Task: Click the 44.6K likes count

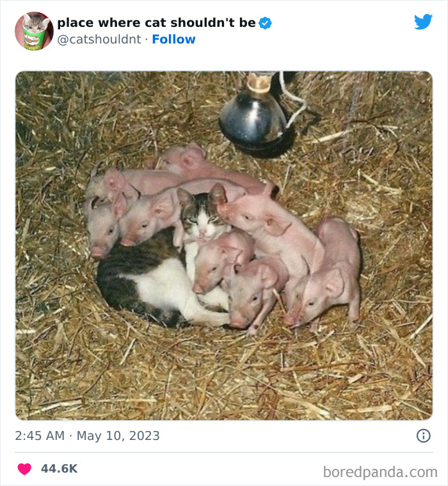Action: (x=59, y=469)
